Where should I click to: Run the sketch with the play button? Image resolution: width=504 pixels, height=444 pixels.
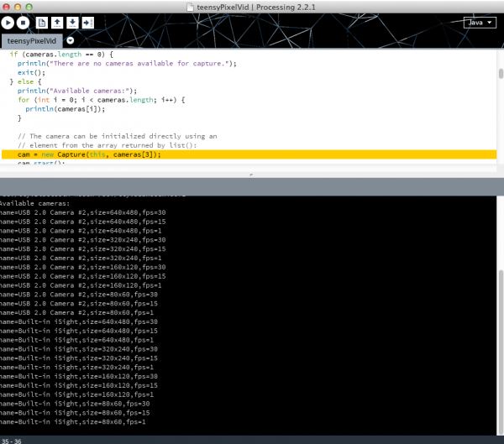click(x=9, y=23)
